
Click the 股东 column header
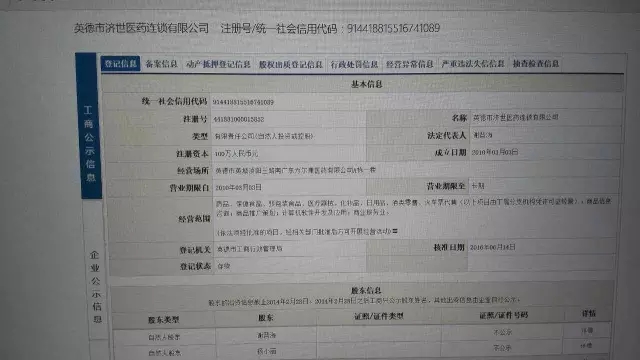(266, 318)
